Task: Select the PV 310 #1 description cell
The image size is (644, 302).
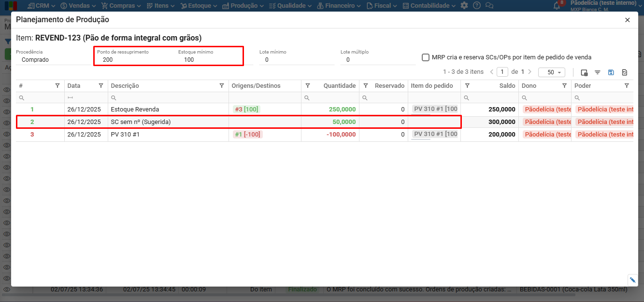Action: point(168,135)
